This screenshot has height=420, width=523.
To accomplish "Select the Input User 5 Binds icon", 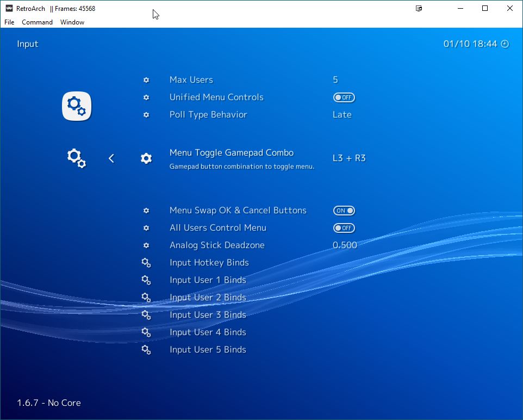I will coord(146,350).
